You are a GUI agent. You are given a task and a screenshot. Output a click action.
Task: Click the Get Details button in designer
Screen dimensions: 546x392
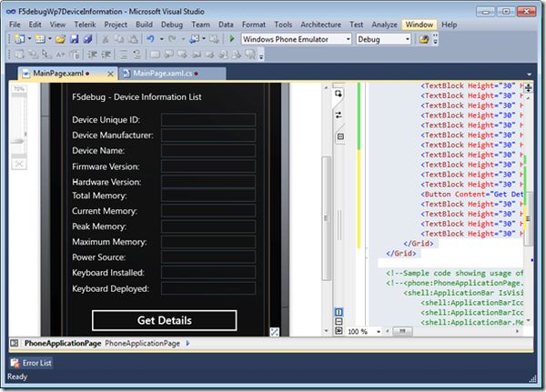coord(164,320)
